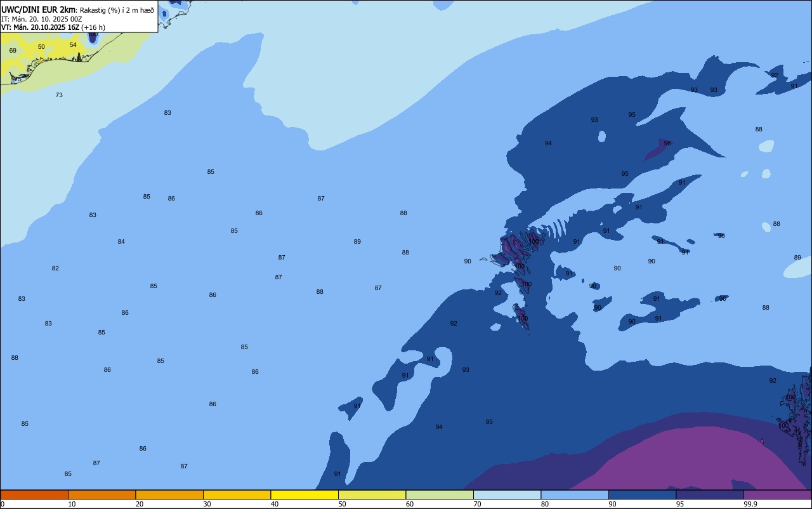This screenshot has height=509, width=812.
Task: Click the humidity value '73' on the map
Action: click(59, 95)
